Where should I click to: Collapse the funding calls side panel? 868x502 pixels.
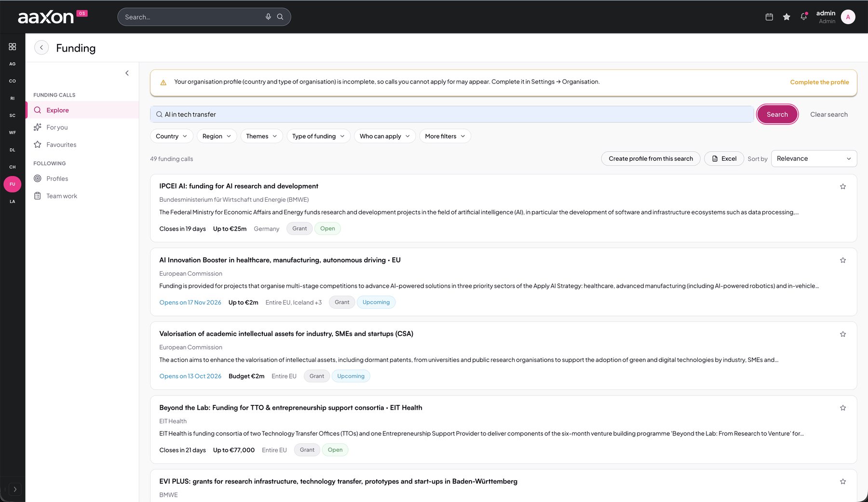pyautogui.click(x=127, y=73)
